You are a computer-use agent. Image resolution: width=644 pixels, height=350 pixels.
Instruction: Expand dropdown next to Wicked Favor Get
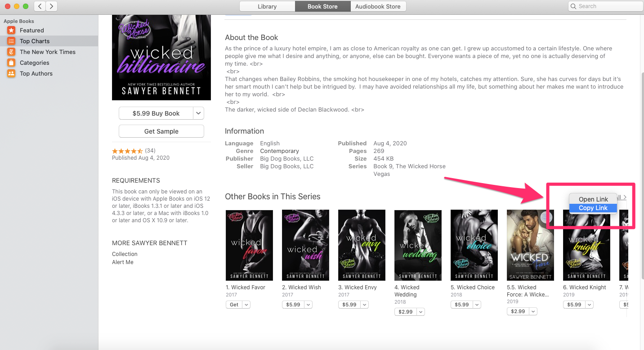coord(246,305)
